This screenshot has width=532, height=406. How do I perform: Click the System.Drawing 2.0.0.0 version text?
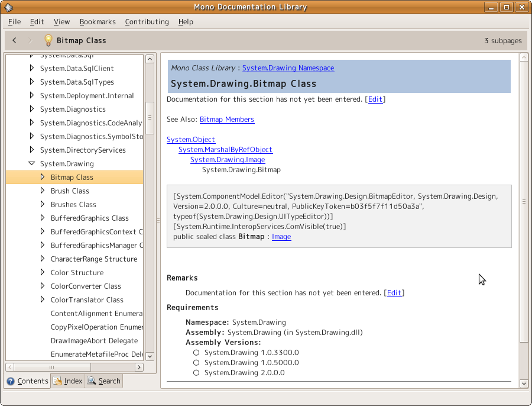244,373
